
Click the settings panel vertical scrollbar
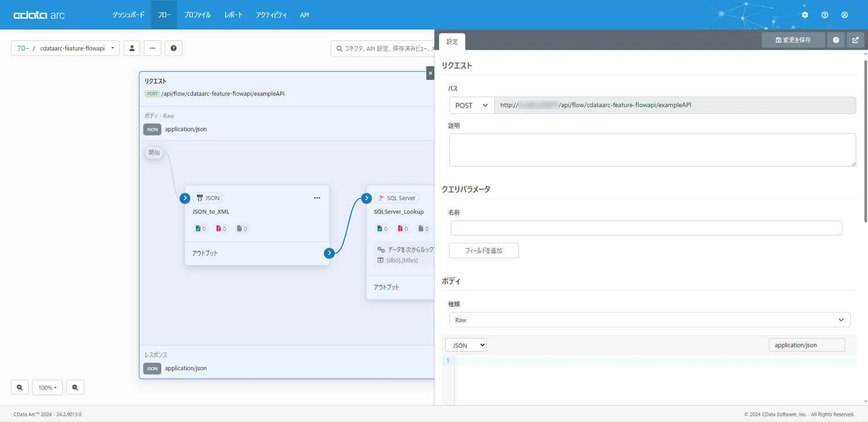click(x=866, y=141)
